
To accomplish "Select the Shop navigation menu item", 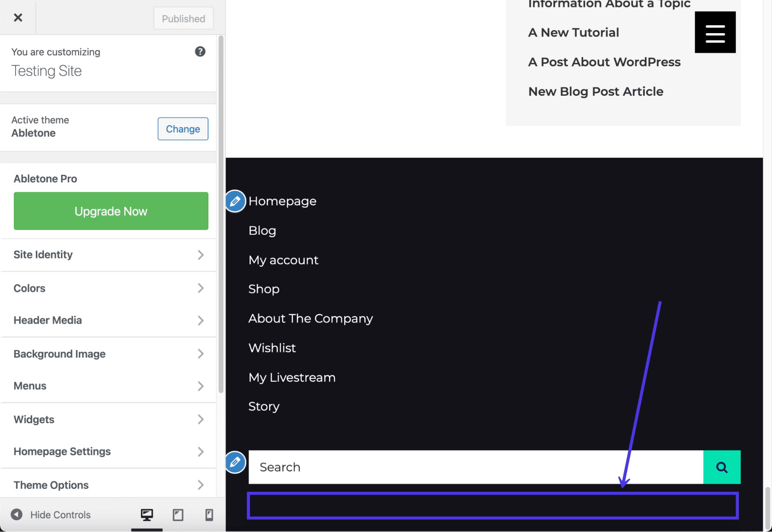I will [263, 288].
